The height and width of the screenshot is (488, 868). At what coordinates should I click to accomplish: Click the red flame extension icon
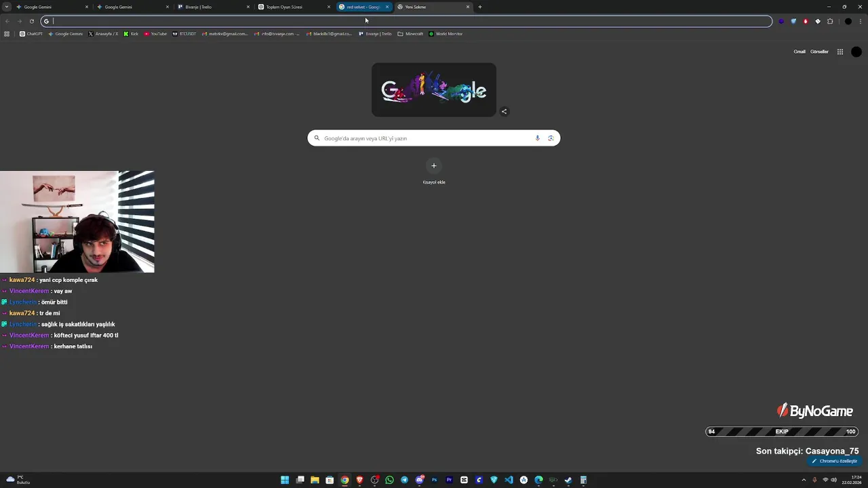point(806,21)
